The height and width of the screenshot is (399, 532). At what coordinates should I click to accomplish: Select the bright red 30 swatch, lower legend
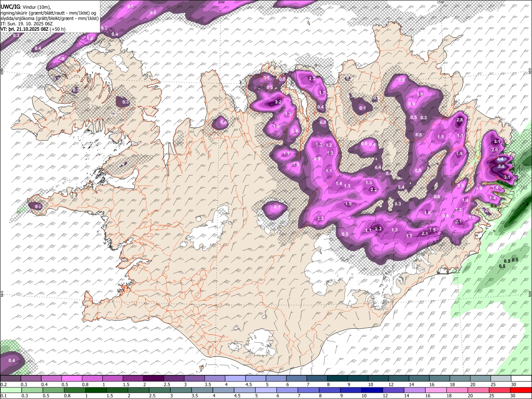(520, 390)
